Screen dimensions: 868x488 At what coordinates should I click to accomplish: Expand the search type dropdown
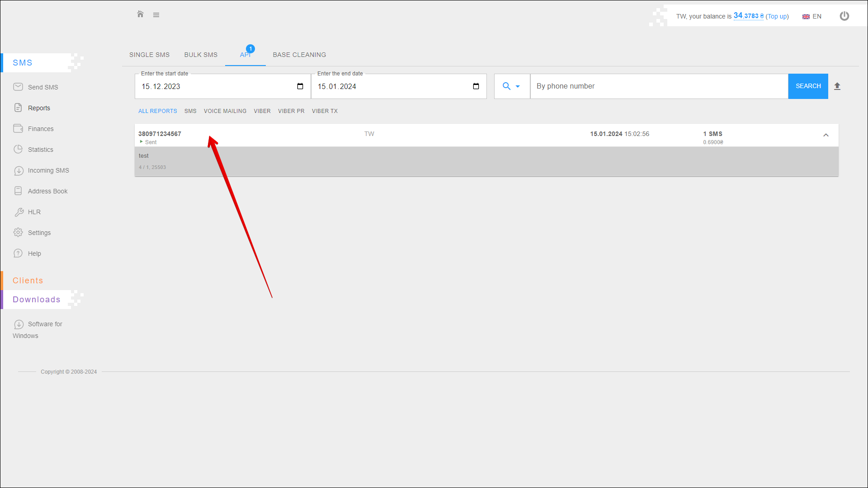tap(512, 86)
